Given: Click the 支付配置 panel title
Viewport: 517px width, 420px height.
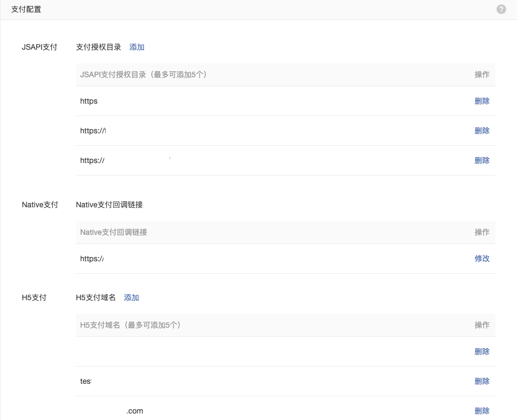Looking at the screenshot, I should [x=26, y=9].
